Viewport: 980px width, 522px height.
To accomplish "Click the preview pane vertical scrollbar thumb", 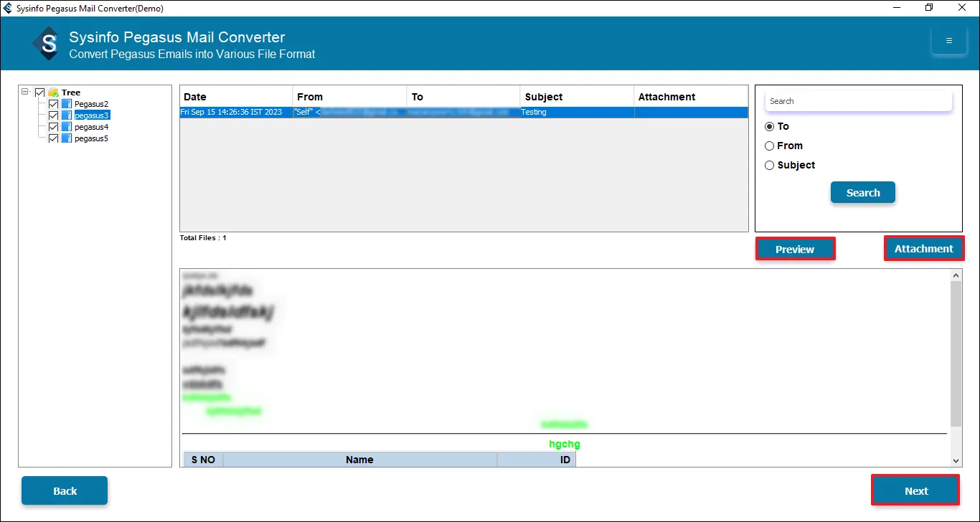I will [x=956, y=353].
